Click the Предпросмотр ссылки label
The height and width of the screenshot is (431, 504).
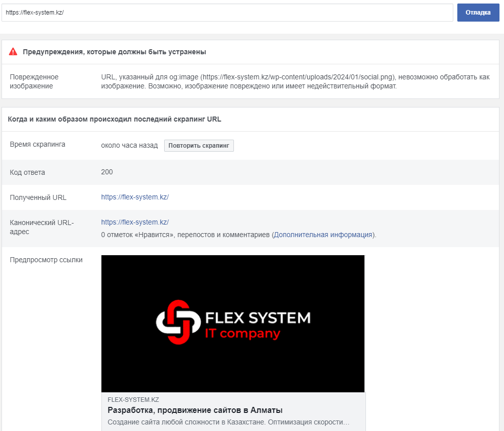[46, 260]
